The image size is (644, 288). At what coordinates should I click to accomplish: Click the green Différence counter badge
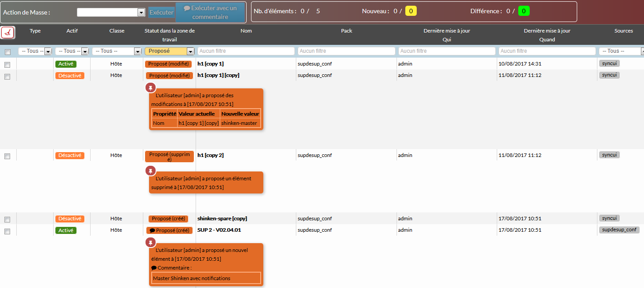click(524, 11)
